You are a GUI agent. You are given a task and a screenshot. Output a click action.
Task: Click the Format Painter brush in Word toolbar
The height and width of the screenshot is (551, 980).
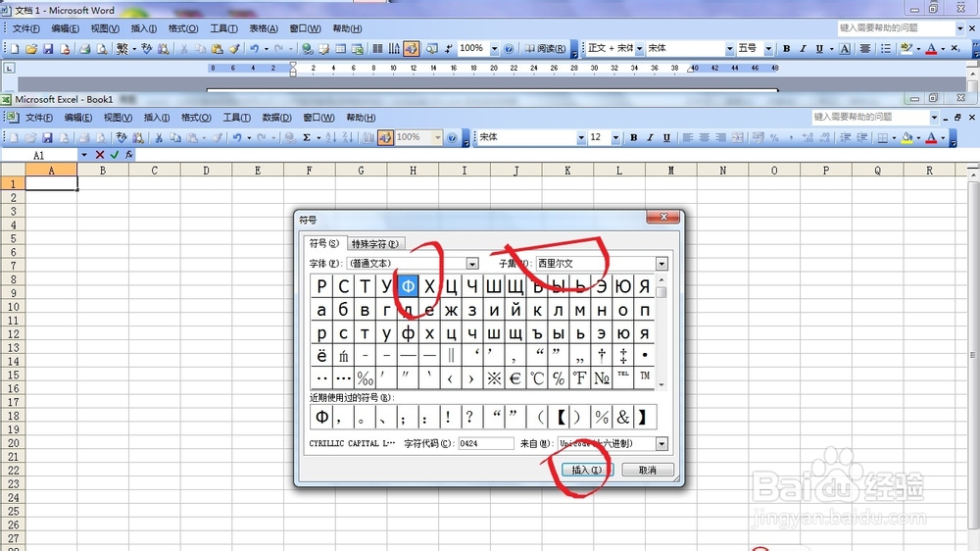pos(234,49)
